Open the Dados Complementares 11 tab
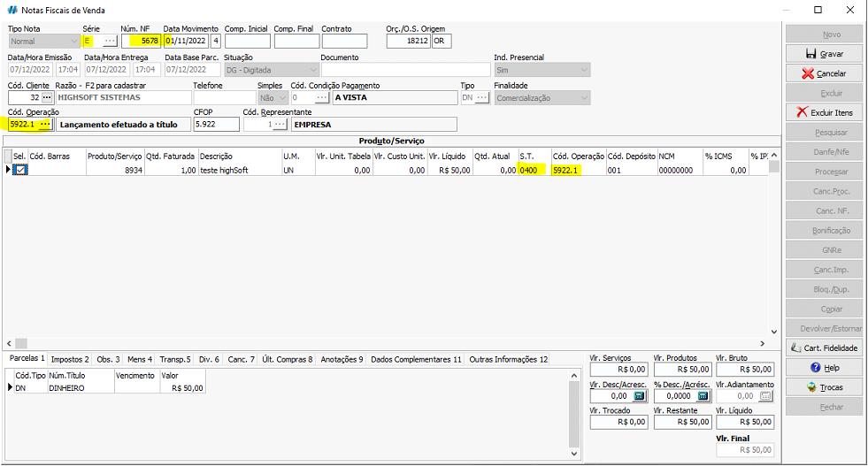The height and width of the screenshot is (466, 868). coord(416,360)
